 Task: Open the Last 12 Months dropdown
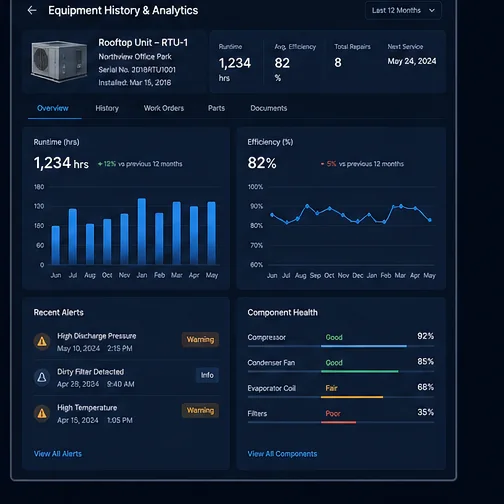[403, 11]
